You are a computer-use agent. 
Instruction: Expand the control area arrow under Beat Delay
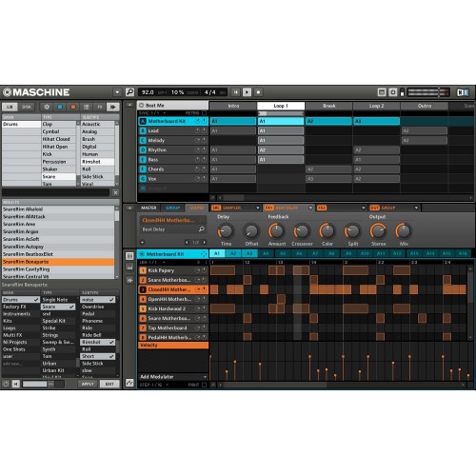(142, 243)
